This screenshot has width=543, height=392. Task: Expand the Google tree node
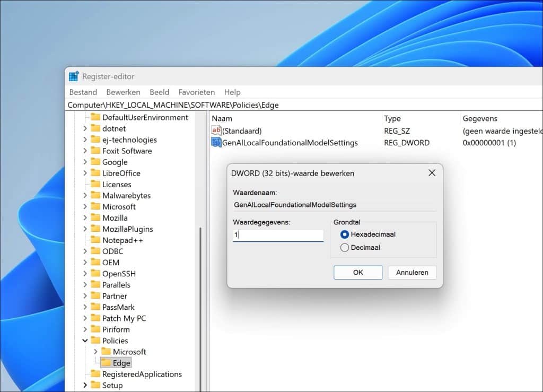pos(85,162)
